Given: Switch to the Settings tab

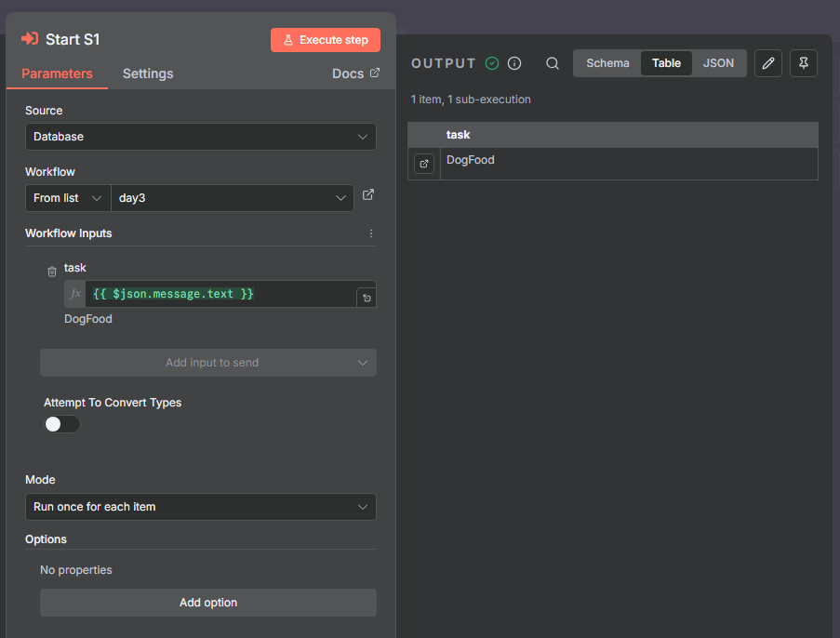Looking at the screenshot, I should coord(148,73).
